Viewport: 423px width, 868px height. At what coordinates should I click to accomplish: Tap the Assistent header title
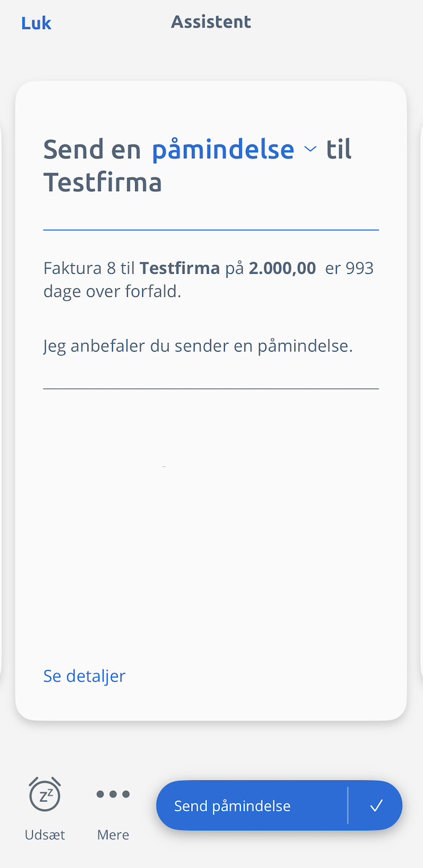coord(211,22)
